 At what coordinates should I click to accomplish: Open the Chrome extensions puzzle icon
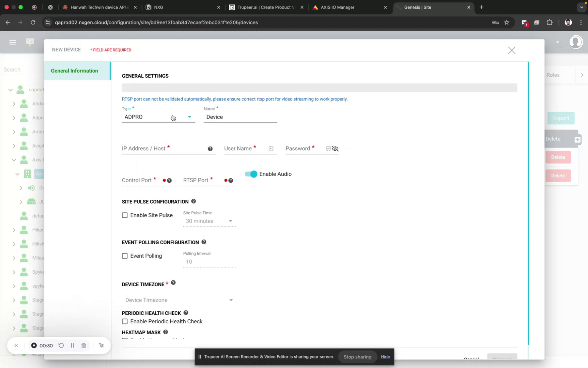550,22
